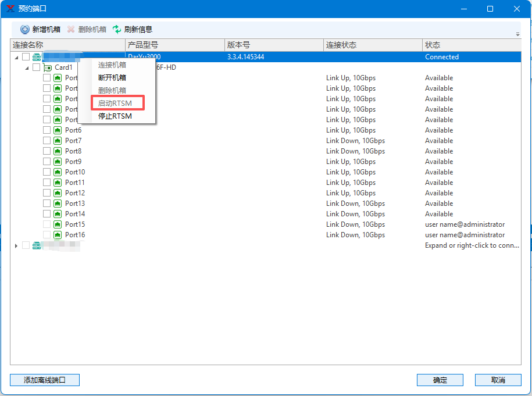Click the Card1 card icon
532x396 pixels.
click(x=48, y=67)
